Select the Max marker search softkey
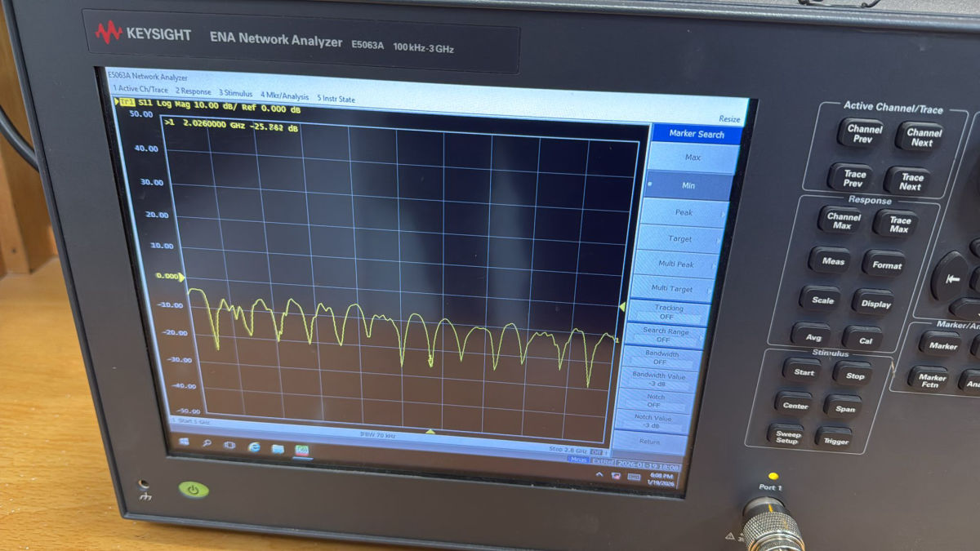This screenshot has height=551, width=980. [x=693, y=158]
